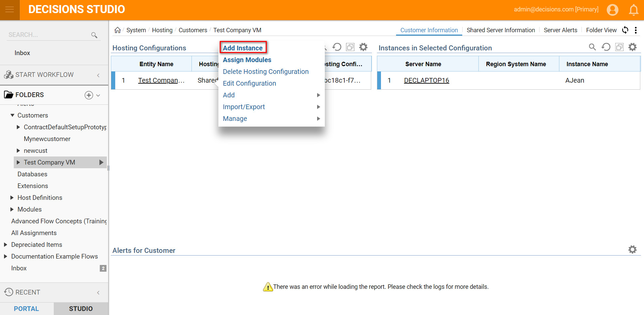
Task: Open the Test Compan... entity link
Action: point(161,80)
